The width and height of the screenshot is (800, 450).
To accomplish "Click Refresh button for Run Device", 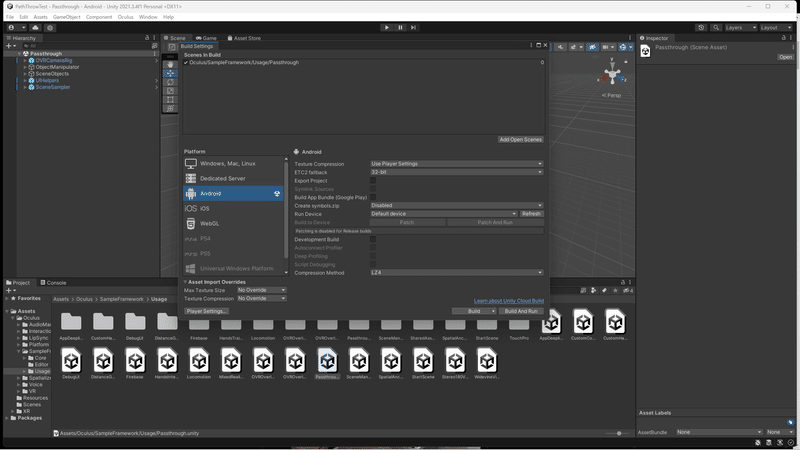I will (x=531, y=214).
